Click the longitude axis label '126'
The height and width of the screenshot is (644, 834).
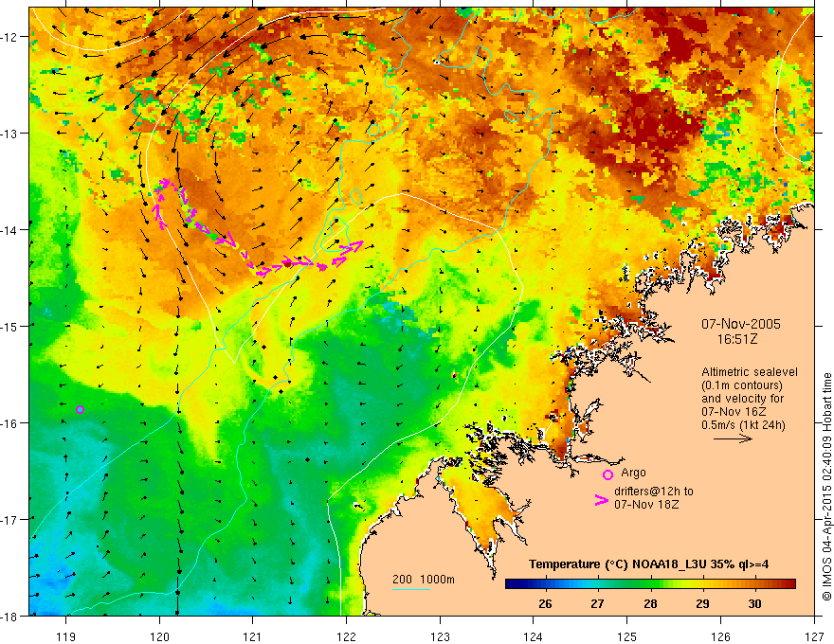coord(720,636)
